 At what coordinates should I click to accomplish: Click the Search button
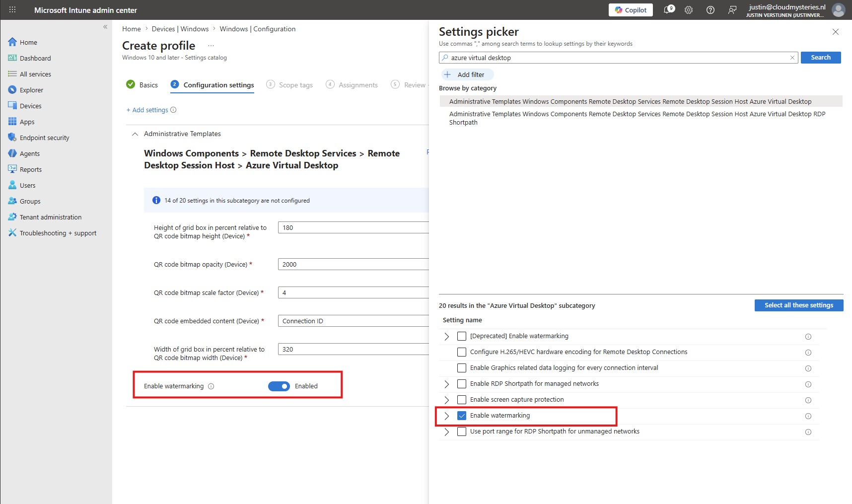pos(821,58)
